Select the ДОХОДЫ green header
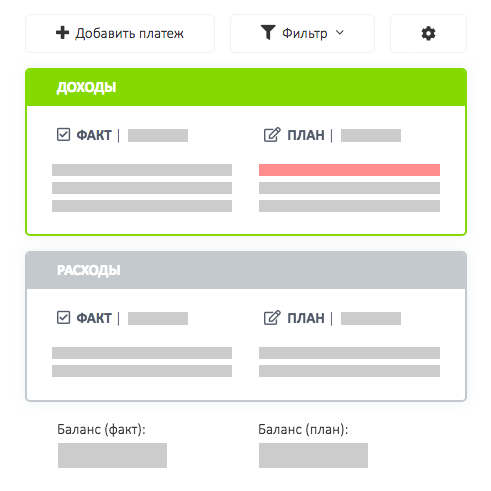 (x=246, y=87)
